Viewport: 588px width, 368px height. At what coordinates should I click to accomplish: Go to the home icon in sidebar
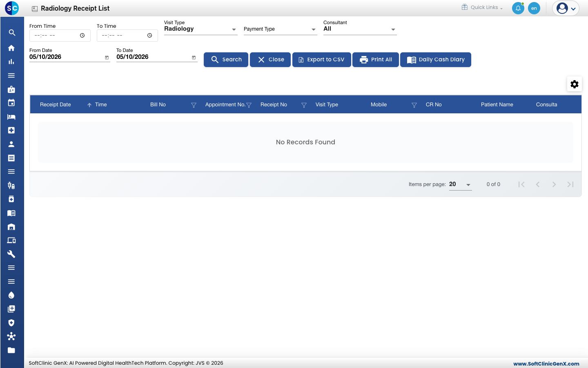11,48
